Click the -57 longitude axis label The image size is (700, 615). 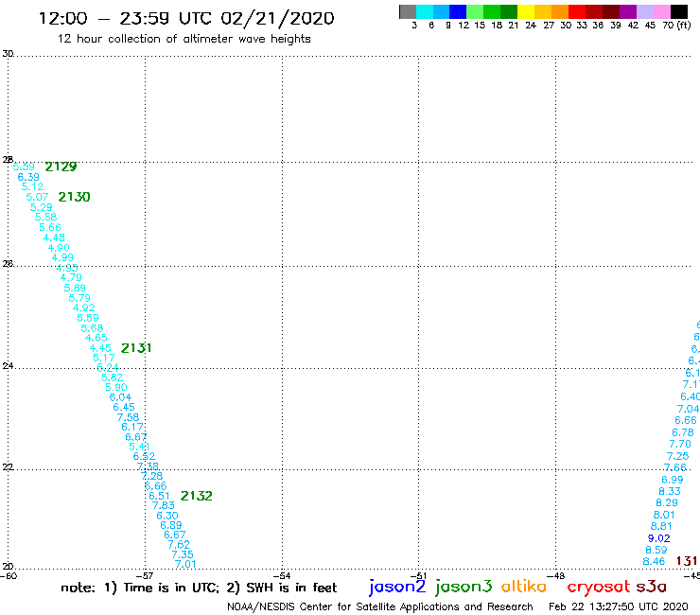145,575
